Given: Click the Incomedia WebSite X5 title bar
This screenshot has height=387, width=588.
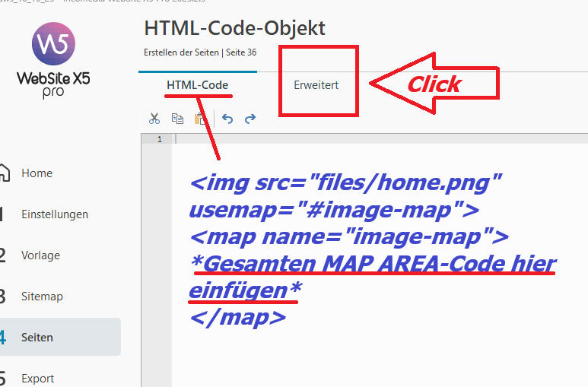Looking at the screenshot, I should pos(114,2).
